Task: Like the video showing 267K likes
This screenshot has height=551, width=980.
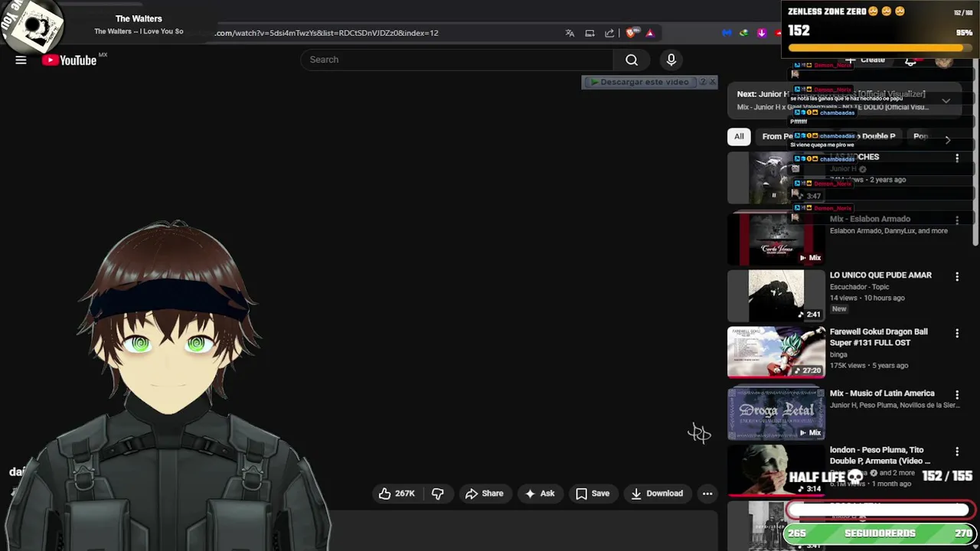Action: 397,494
